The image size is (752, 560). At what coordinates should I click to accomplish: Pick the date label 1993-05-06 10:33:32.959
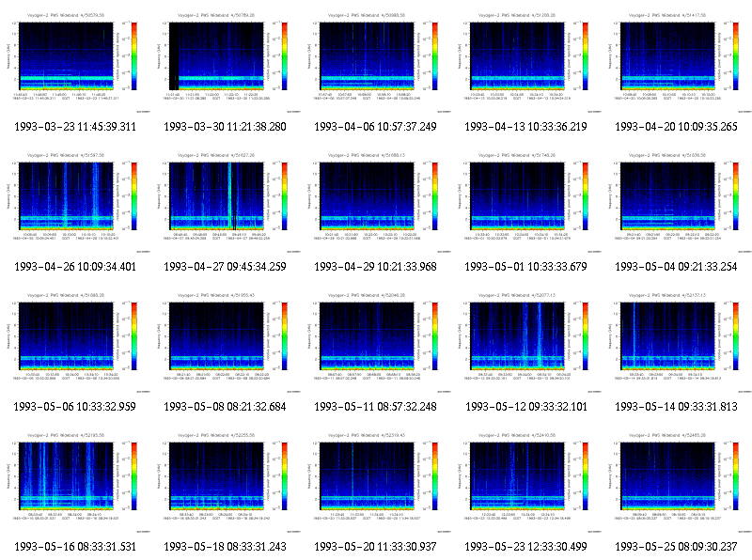pos(75,407)
